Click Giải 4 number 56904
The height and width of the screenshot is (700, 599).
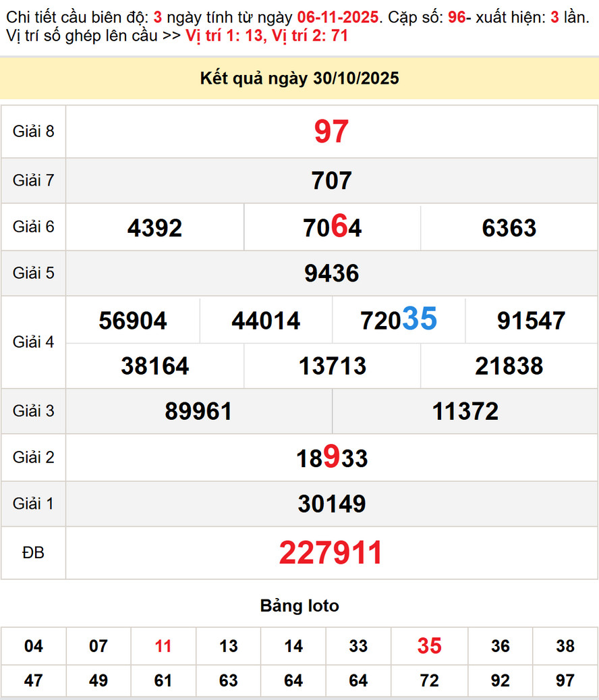(132, 321)
